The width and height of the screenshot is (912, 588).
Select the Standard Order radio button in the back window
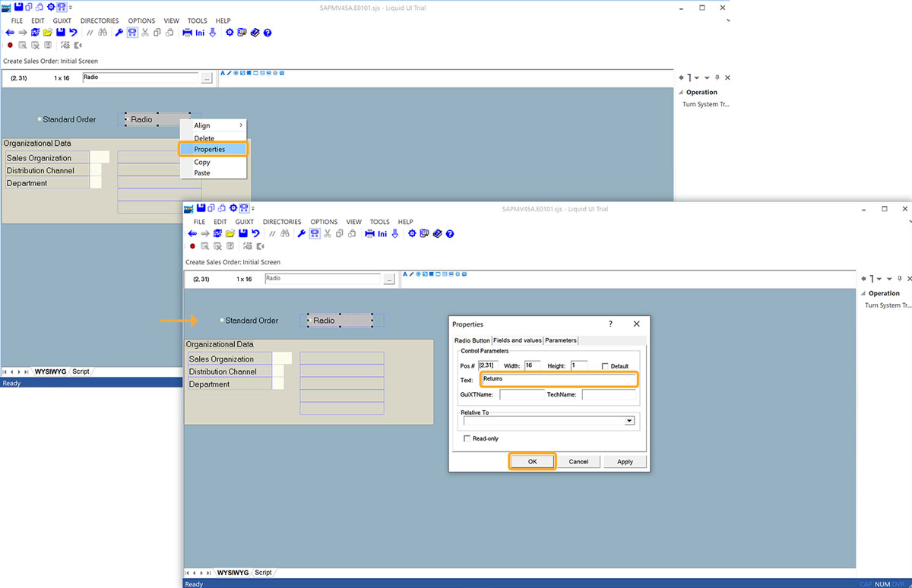coord(40,119)
